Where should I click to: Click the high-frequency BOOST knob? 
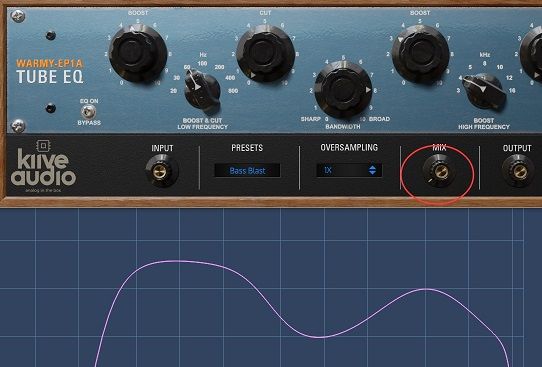coord(421,54)
